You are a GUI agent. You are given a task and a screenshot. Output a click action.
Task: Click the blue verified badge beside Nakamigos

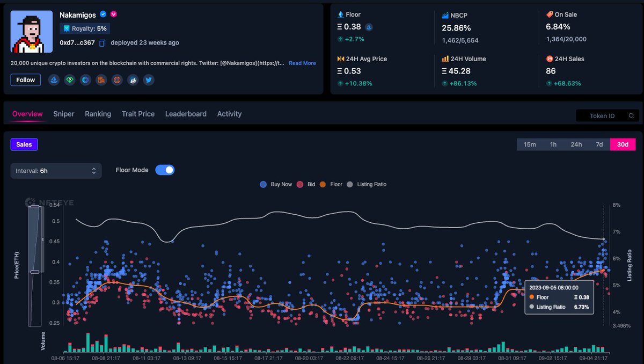click(x=103, y=15)
